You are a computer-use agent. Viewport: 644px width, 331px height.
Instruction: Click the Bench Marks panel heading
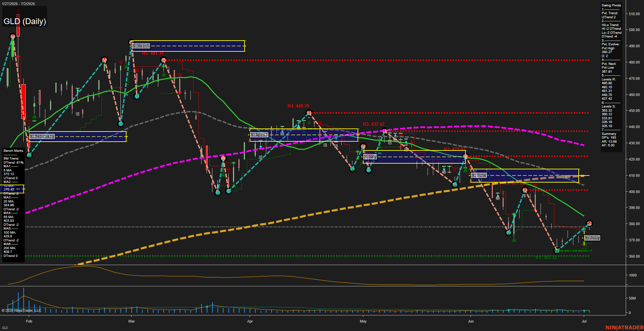tap(14, 151)
